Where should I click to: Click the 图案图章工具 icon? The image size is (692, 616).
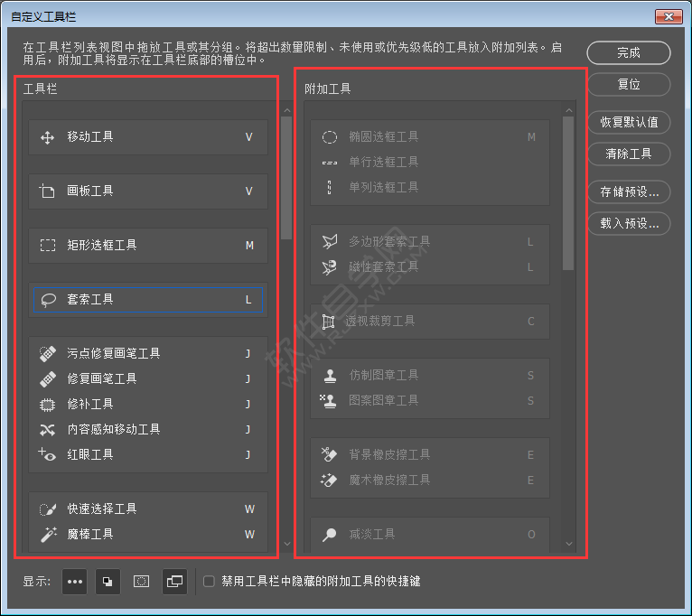point(328,401)
